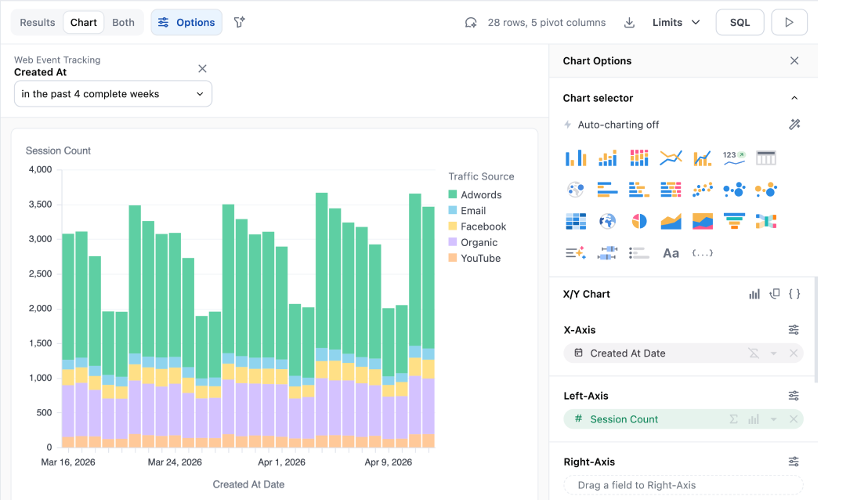868x500 pixels.
Task: Select the sankey chart type
Action: coord(766,221)
